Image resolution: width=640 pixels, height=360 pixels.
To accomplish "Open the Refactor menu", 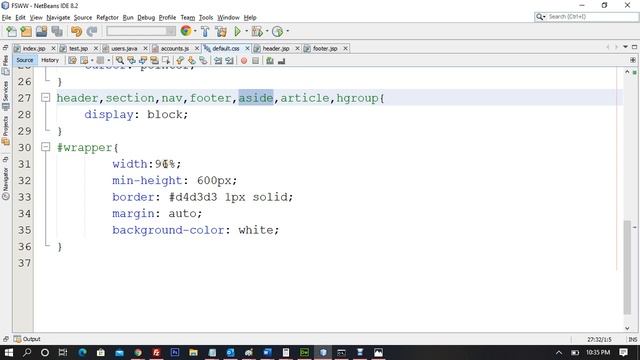I will point(107,18).
